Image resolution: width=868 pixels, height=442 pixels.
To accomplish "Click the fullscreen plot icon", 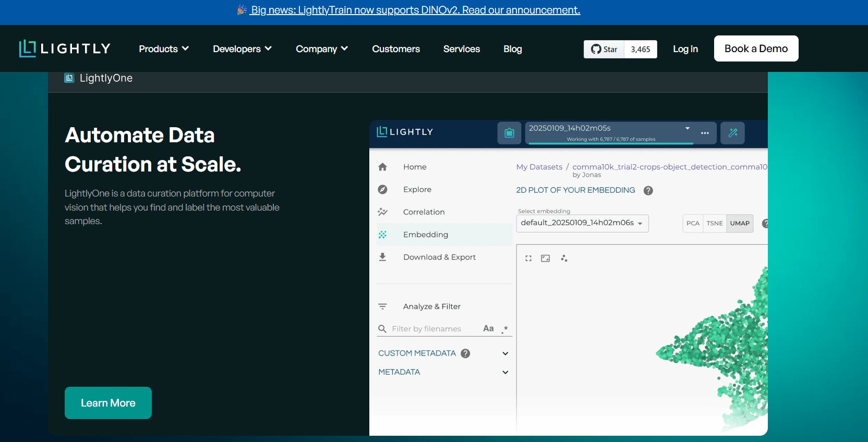I will click(528, 258).
